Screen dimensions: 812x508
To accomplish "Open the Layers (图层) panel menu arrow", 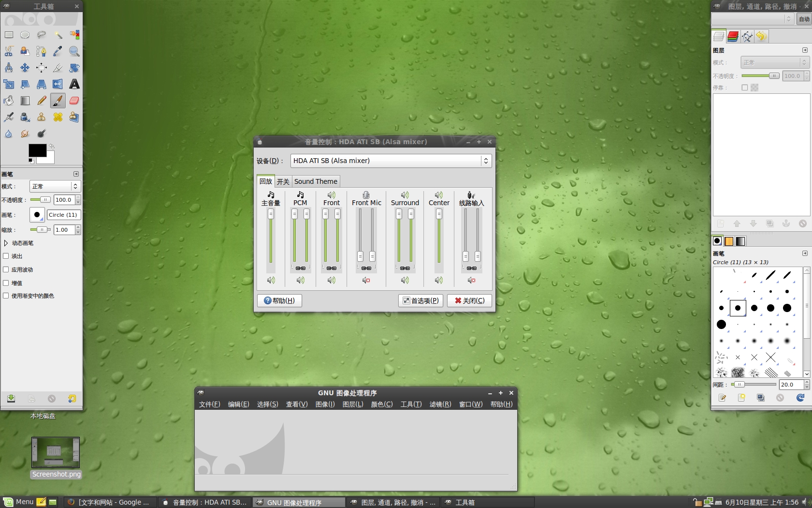I will click(805, 50).
